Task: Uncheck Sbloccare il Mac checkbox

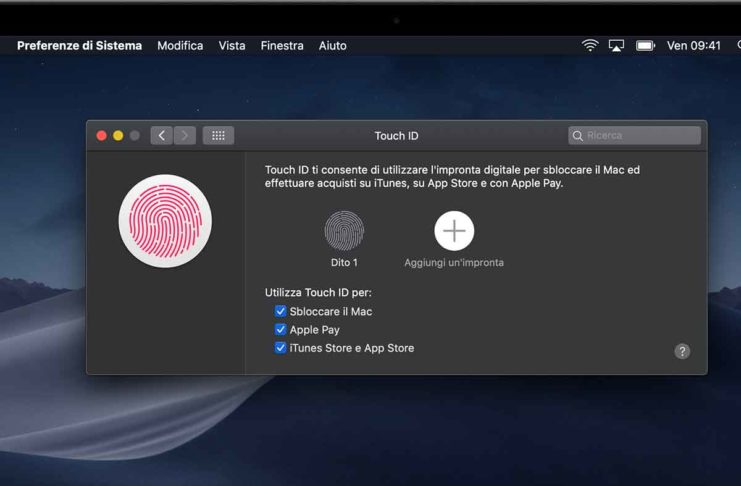Action: [x=280, y=311]
